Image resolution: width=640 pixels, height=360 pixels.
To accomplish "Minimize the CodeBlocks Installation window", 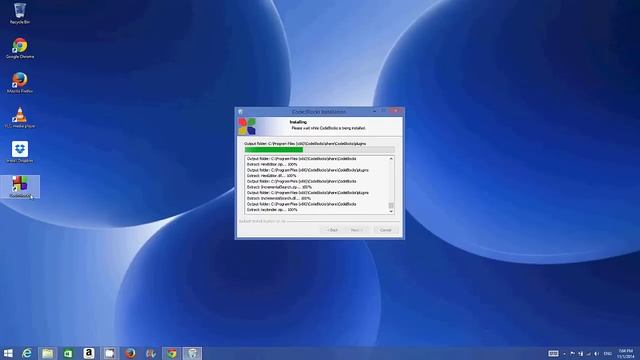I will click(374, 111).
